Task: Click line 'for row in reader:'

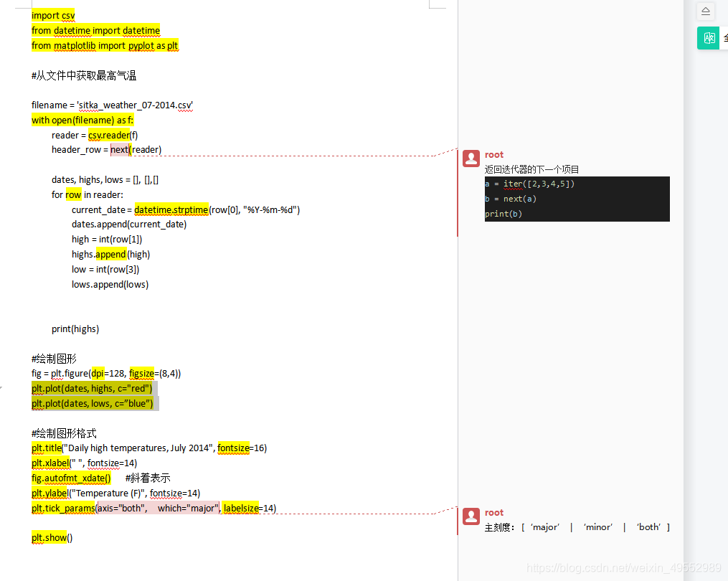Action: [88, 194]
